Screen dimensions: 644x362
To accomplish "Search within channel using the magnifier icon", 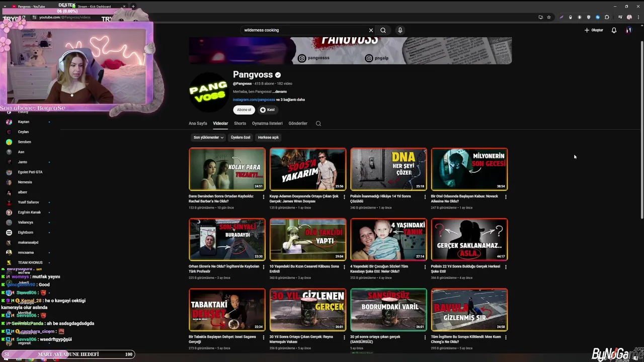I will pyautogui.click(x=318, y=123).
